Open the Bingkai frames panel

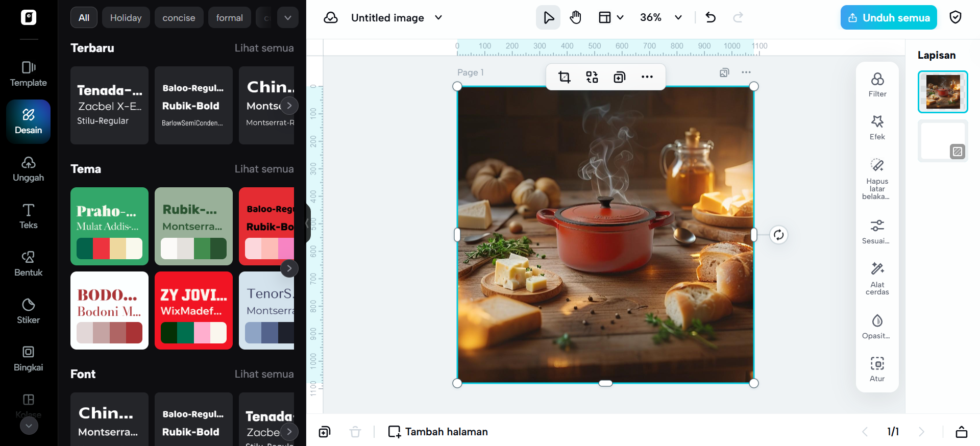click(x=29, y=359)
